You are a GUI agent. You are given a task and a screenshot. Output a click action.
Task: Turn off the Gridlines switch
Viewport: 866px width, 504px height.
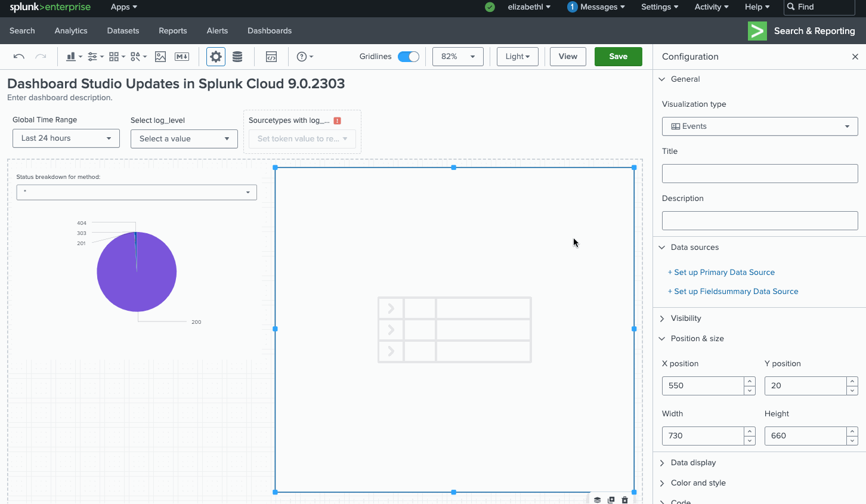[x=409, y=57]
